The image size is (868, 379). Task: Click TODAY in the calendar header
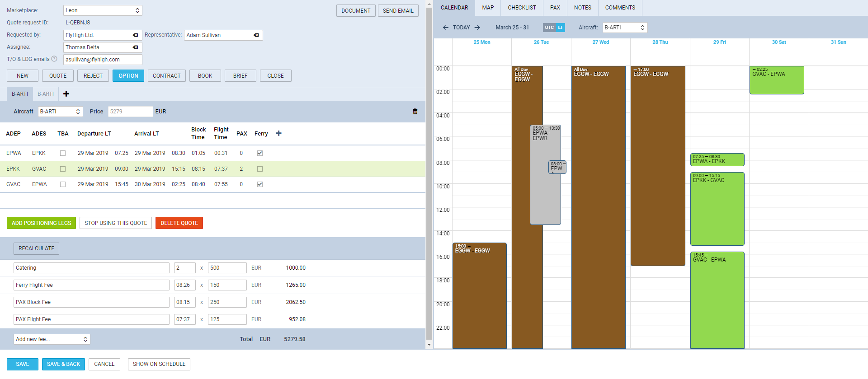pos(462,28)
